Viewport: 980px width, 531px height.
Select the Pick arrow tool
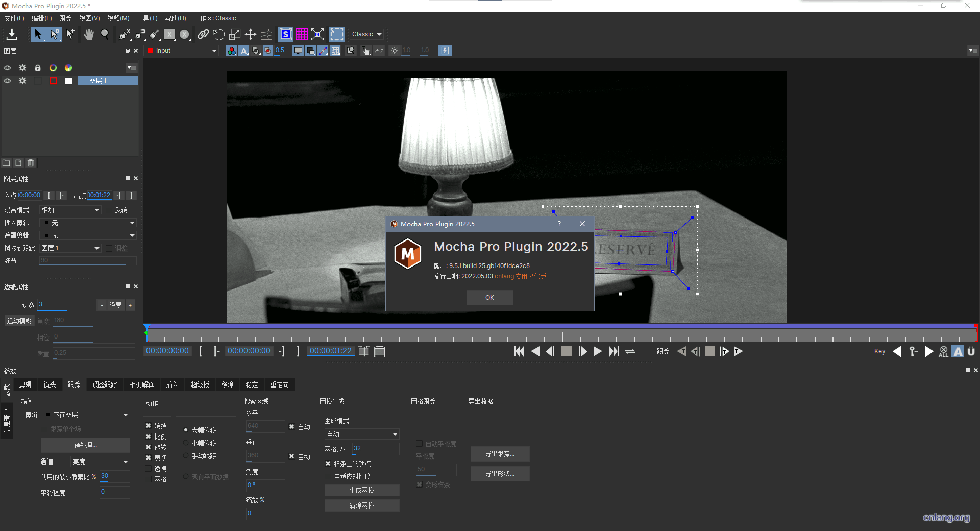pyautogui.click(x=38, y=34)
